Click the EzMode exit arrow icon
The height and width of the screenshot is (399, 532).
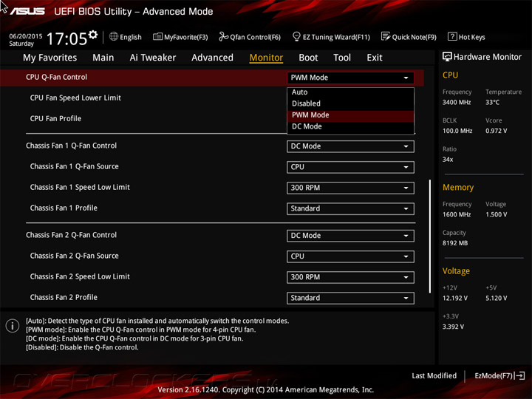click(x=519, y=375)
